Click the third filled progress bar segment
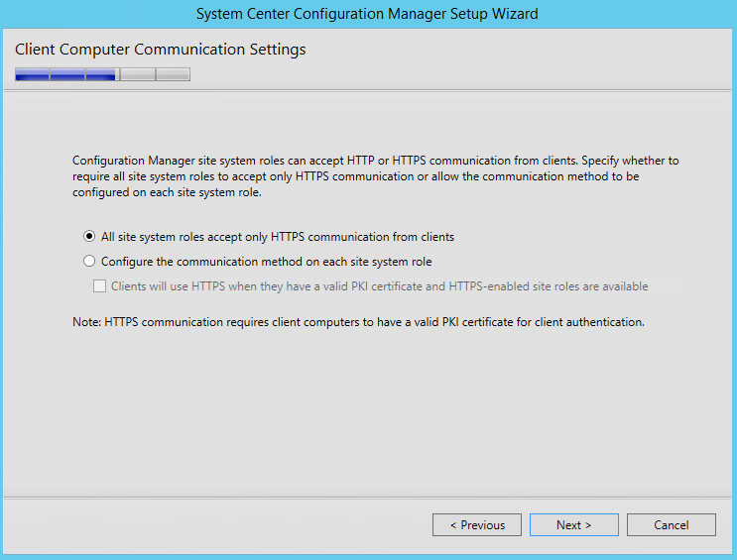The height and width of the screenshot is (560, 737). point(101,74)
